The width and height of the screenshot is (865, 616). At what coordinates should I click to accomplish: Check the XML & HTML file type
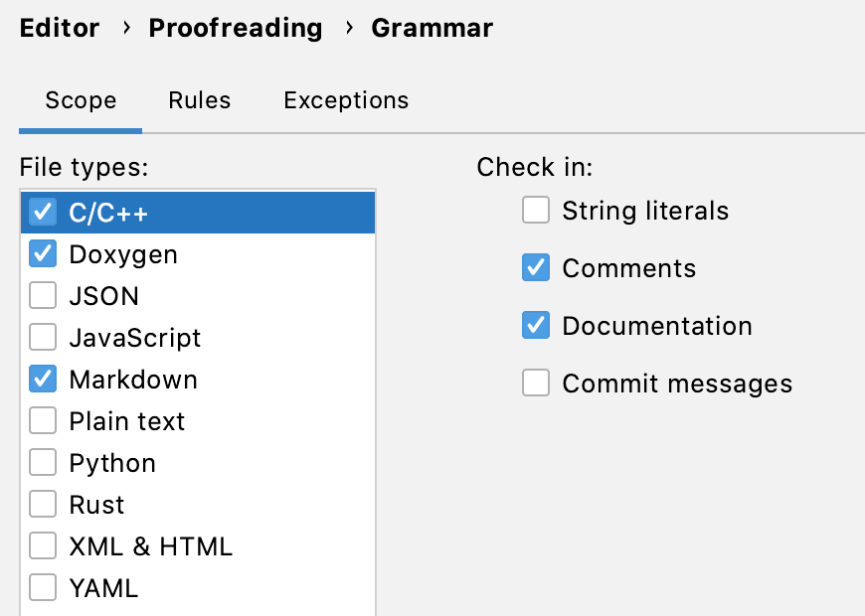click(x=42, y=545)
